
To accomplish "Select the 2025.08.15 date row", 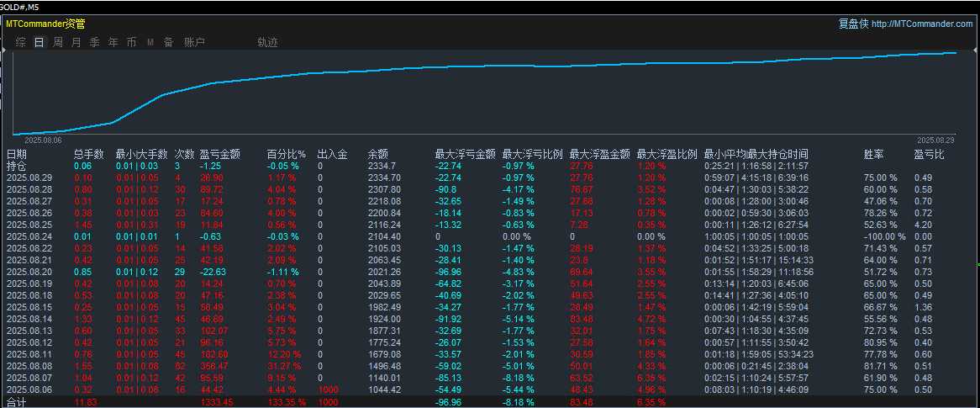I will click(x=29, y=307).
